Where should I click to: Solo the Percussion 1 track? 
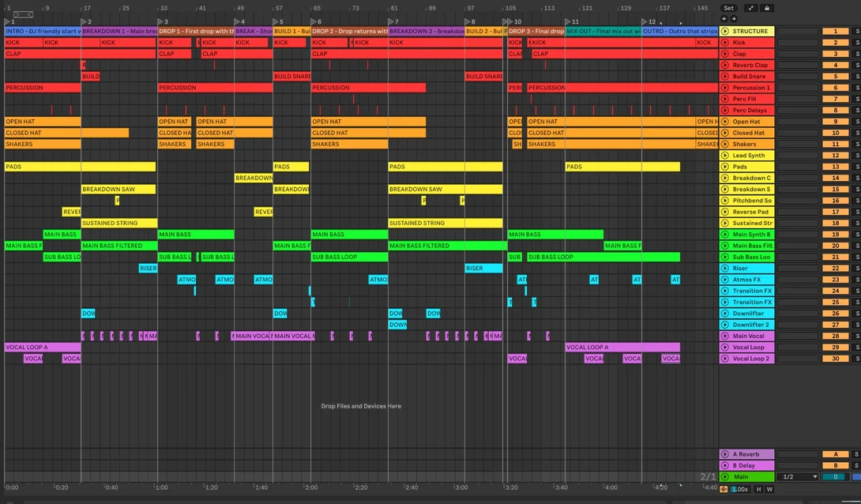pos(856,88)
